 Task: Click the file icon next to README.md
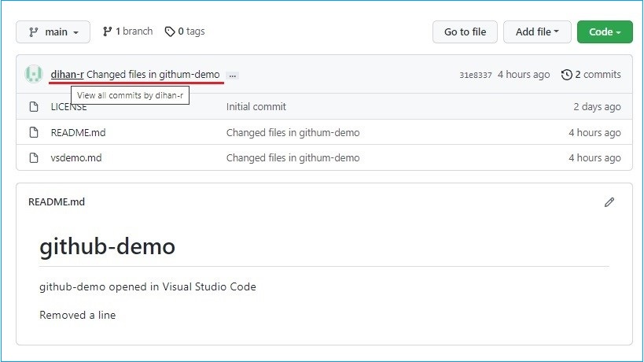point(34,132)
